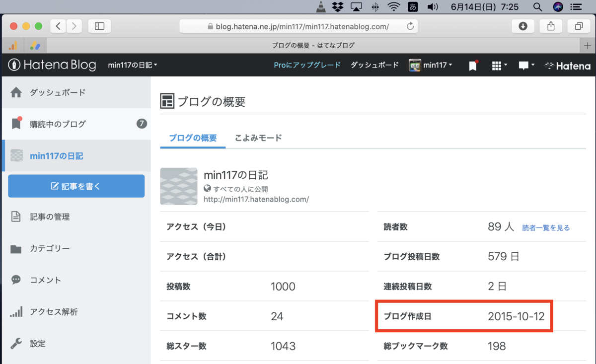Open コメント in the sidebar
This screenshot has height=364, width=596.
point(76,280)
